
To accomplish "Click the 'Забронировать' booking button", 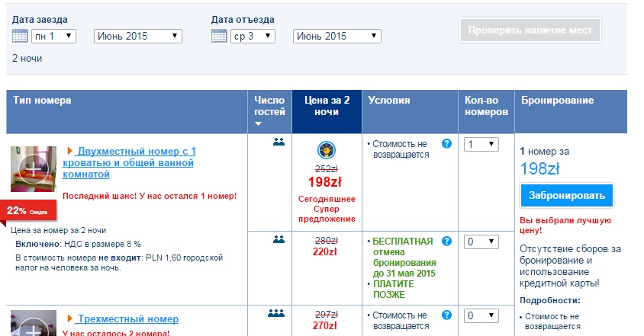I will [x=567, y=195].
